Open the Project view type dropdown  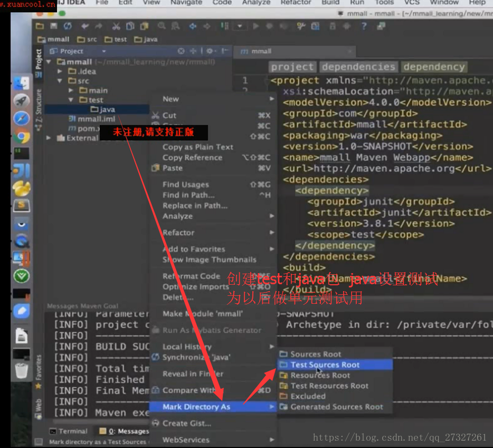click(104, 51)
